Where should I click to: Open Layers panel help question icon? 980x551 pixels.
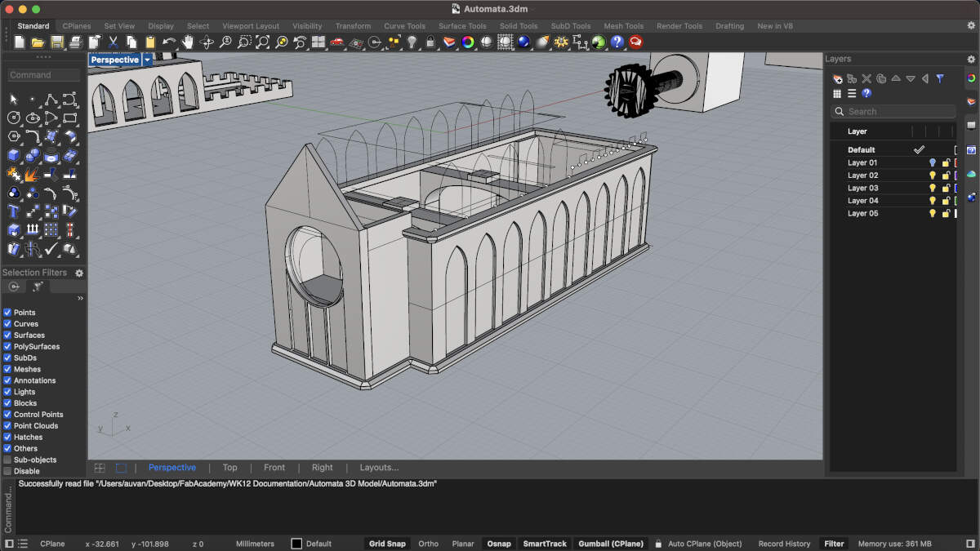coord(866,93)
